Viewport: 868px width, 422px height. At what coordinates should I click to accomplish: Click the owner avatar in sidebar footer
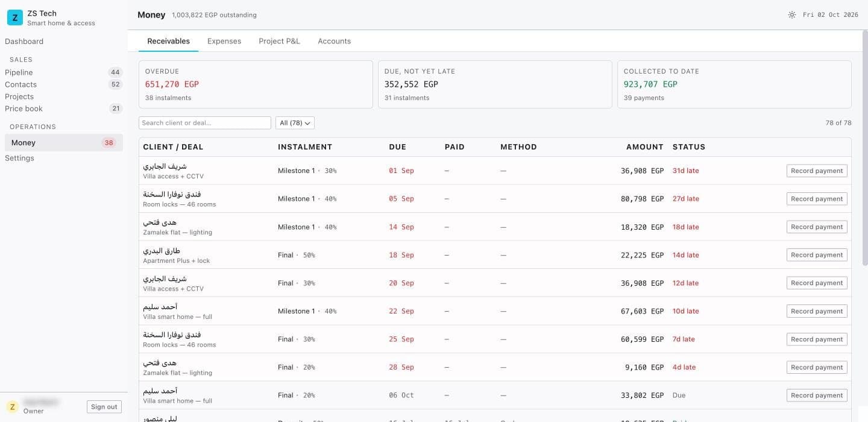(12, 406)
